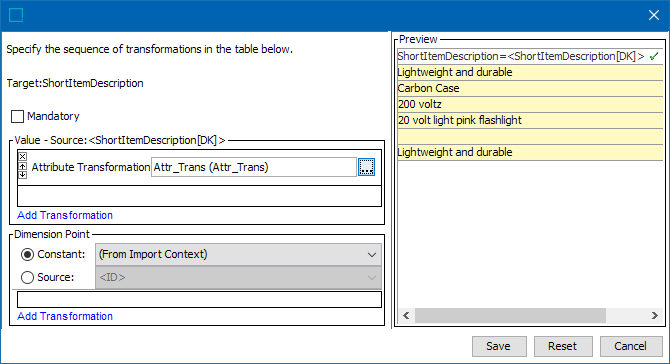This screenshot has height=364, width=670.
Task: Select the Source radio button
Action: click(27, 278)
